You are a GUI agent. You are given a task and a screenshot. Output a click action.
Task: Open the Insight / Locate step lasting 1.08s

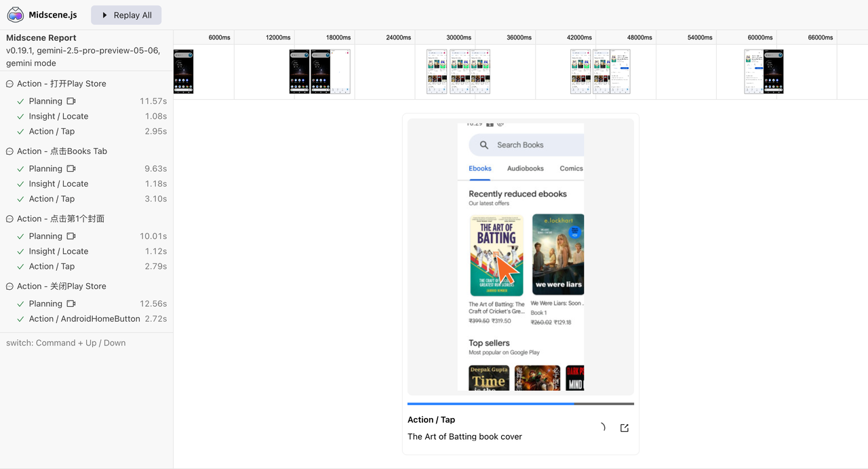tap(86, 116)
